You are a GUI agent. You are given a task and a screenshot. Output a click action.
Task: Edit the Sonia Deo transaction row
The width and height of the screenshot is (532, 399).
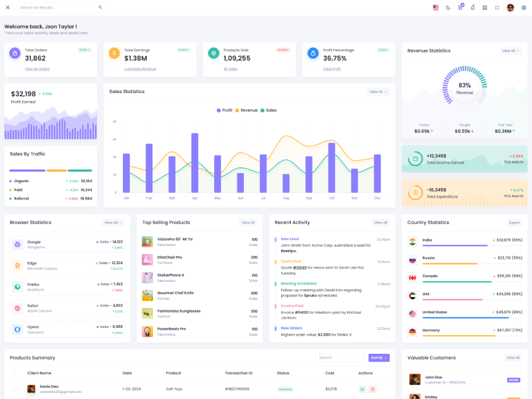pos(362,389)
